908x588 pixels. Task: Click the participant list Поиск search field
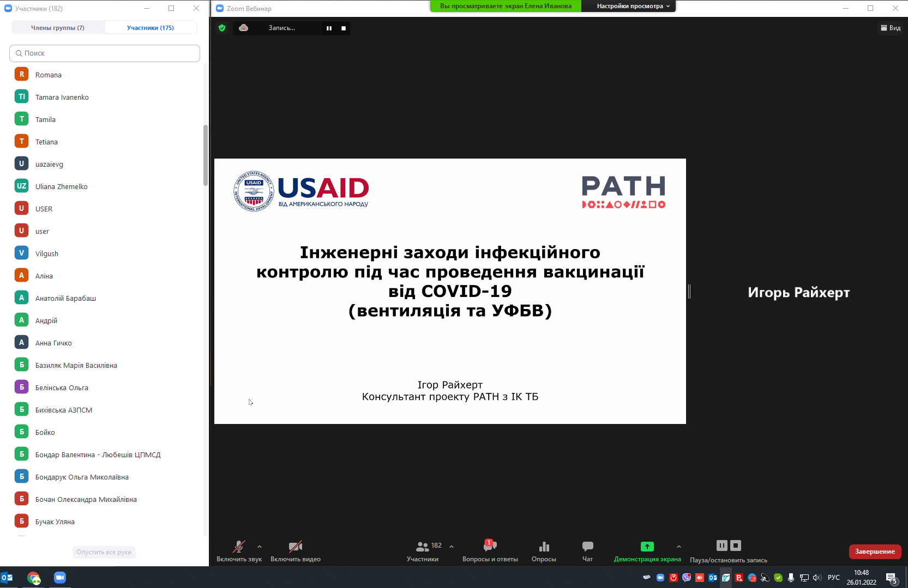105,53
